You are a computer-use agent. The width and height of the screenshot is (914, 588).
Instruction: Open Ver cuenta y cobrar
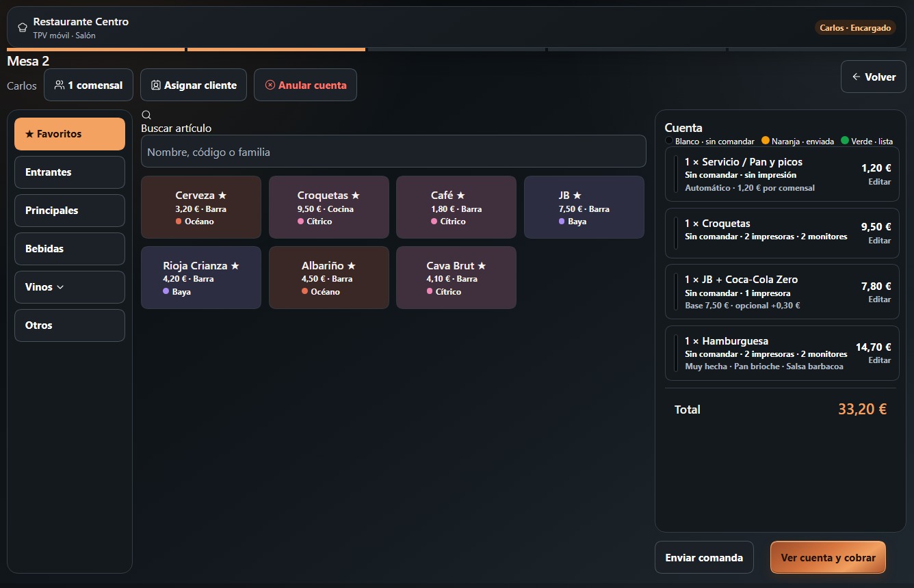pos(828,557)
